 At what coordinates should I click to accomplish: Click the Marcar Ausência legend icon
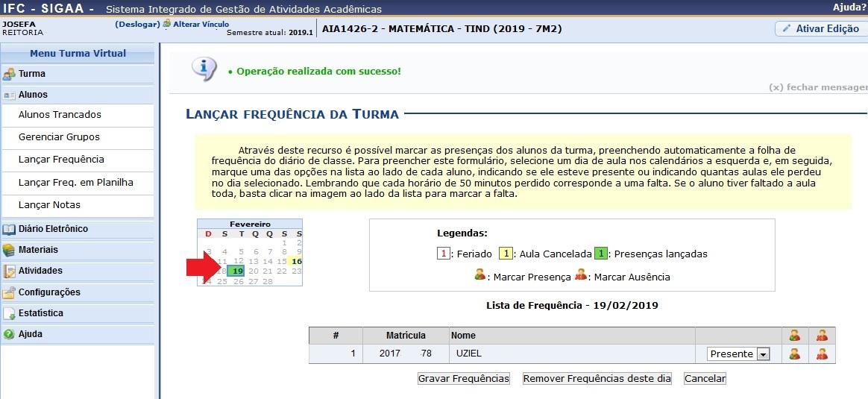click(x=580, y=275)
